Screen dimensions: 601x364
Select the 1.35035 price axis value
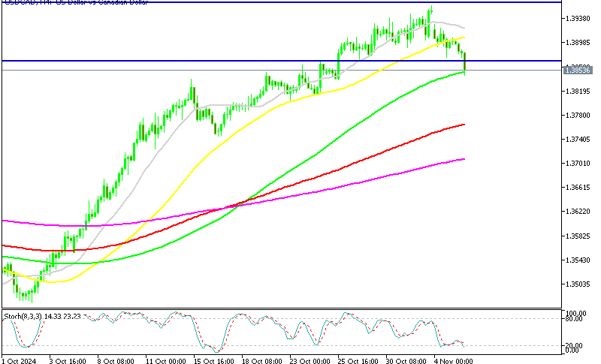click(x=577, y=284)
